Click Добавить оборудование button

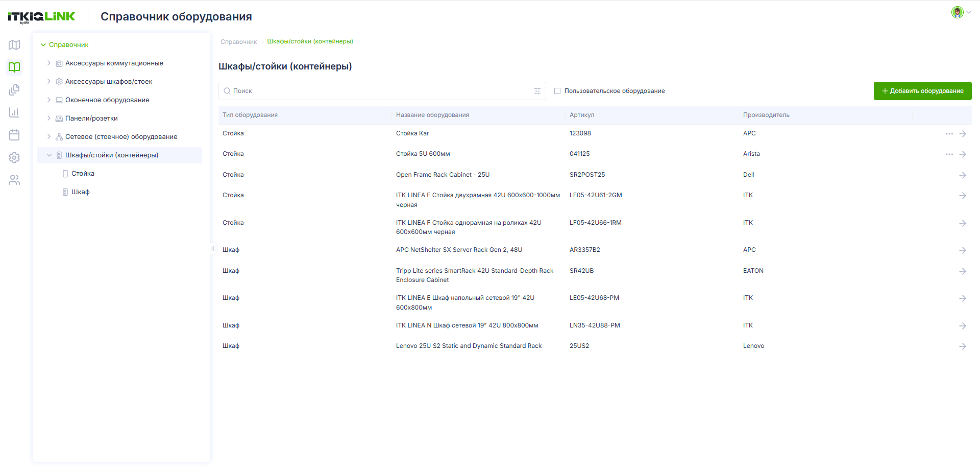(x=922, y=91)
